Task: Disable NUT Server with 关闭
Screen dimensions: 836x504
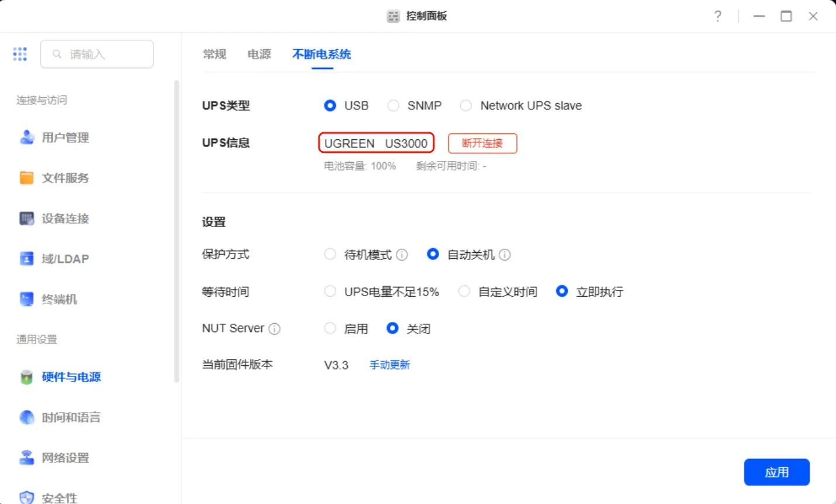Action: [x=393, y=328]
